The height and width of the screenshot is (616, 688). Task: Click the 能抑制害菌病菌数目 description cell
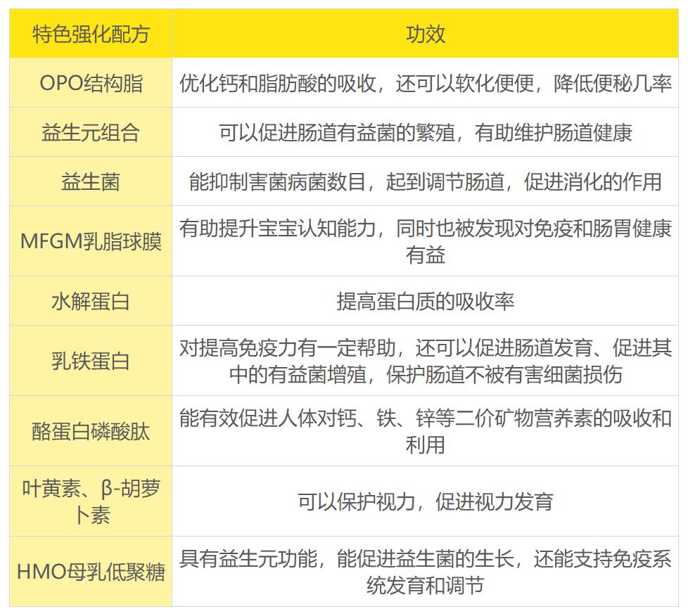425,181
